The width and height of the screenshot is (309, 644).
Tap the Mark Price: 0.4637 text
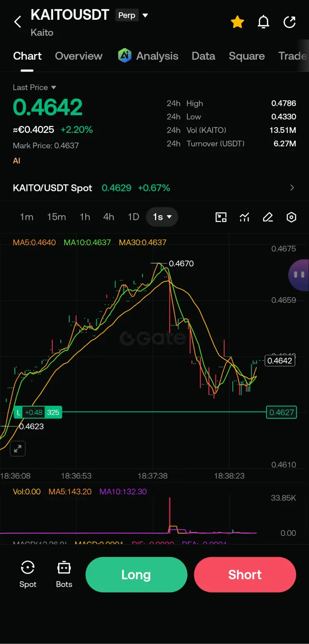point(46,146)
